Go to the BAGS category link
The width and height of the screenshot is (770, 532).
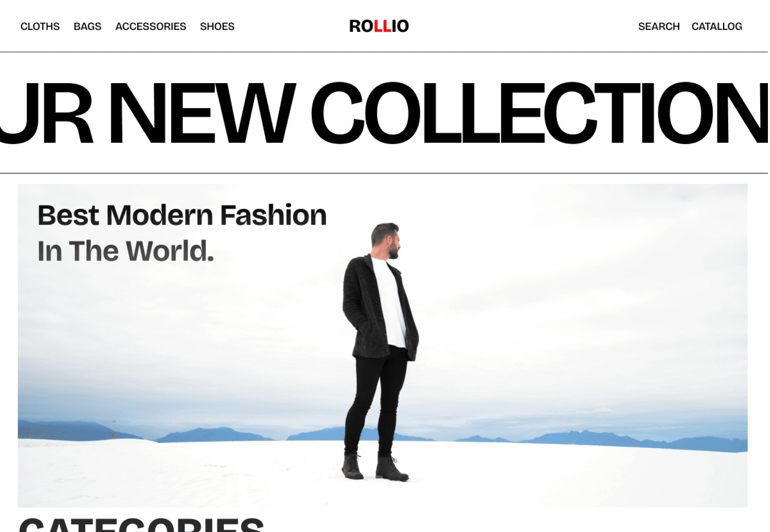(x=87, y=26)
